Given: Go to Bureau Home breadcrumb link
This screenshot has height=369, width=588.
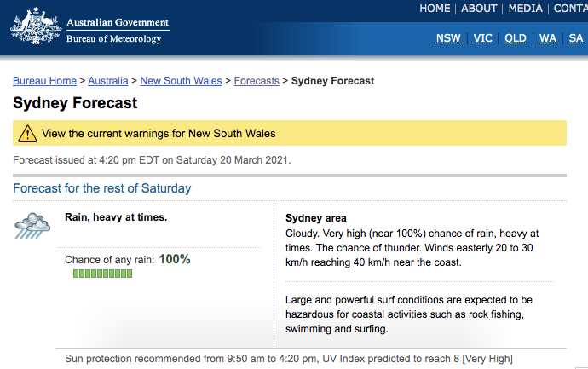Looking at the screenshot, I should 44,81.
